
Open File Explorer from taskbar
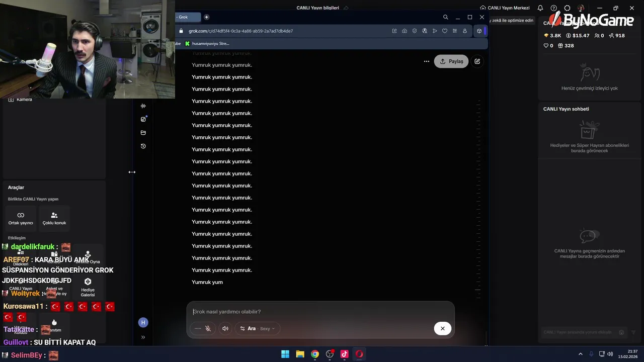click(300, 354)
